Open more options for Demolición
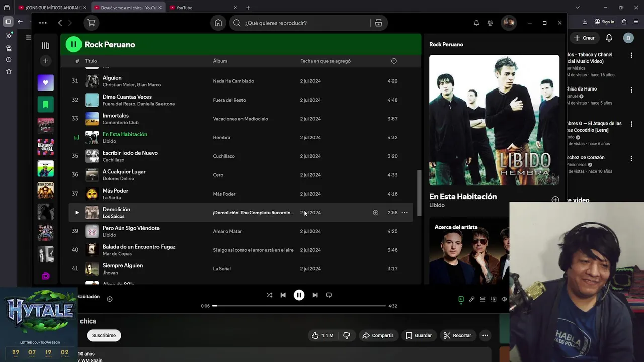Image resolution: width=644 pixels, height=362 pixels. pyautogui.click(x=405, y=213)
